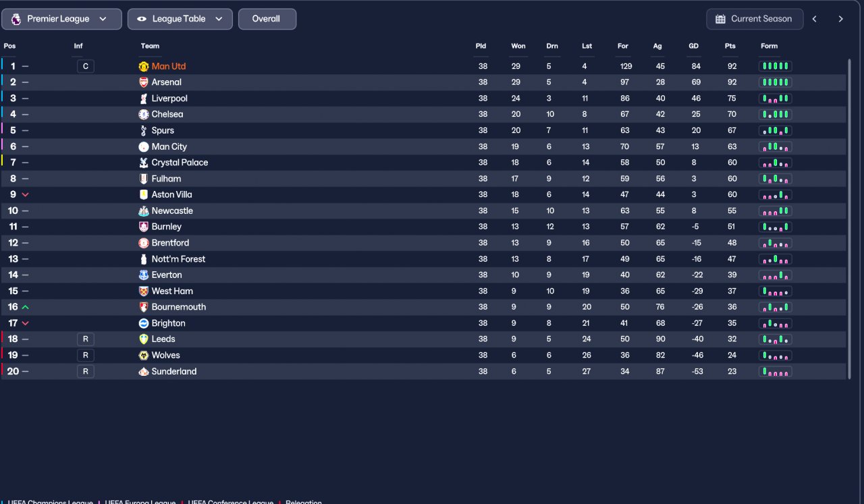Open the Crystal Palace team link

point(180,163)
